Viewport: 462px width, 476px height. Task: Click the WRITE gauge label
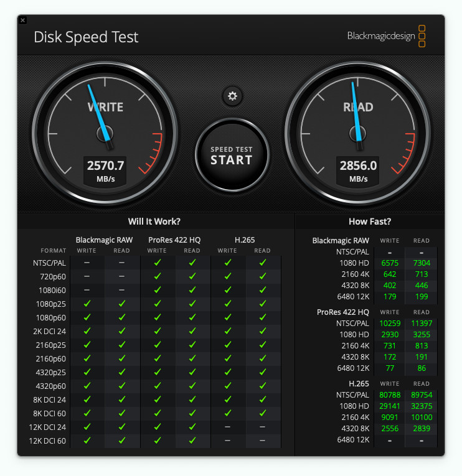105,107
